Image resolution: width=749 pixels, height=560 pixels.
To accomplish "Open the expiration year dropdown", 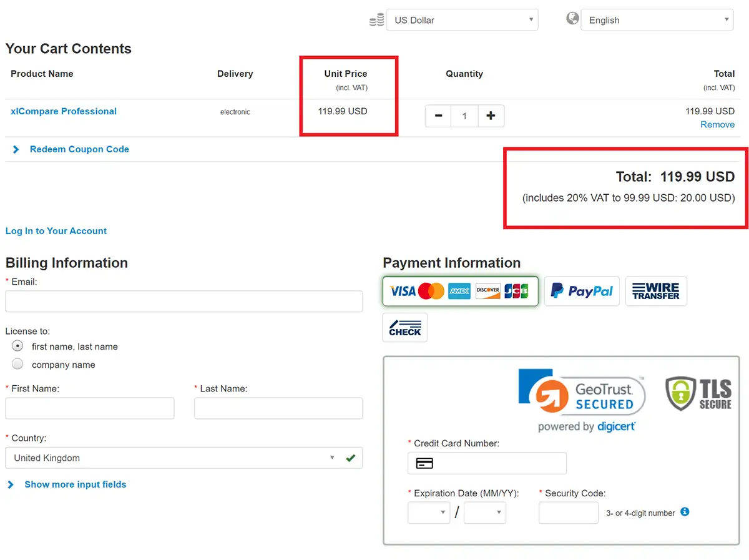I will pyautogui.click(x=485, y=513).
